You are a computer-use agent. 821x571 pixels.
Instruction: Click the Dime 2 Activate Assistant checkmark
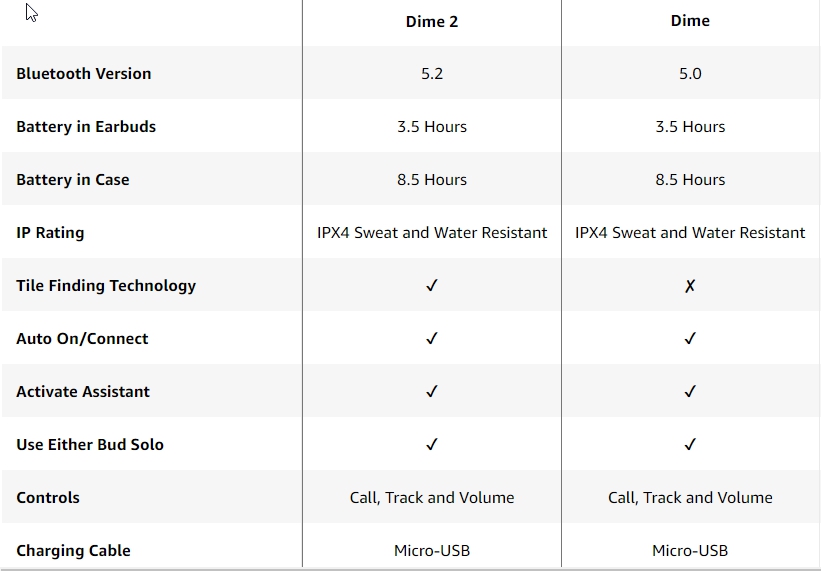pyautogui.click(x=432, y=392)
